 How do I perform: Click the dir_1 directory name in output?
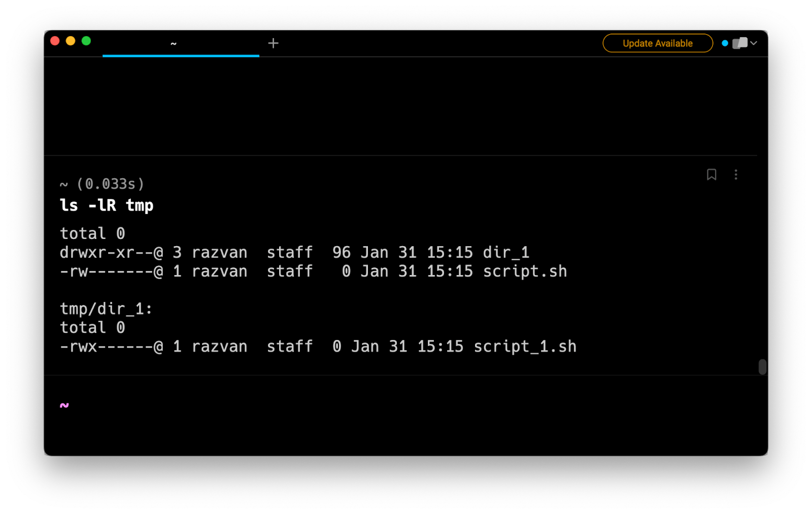coord(506,252)
